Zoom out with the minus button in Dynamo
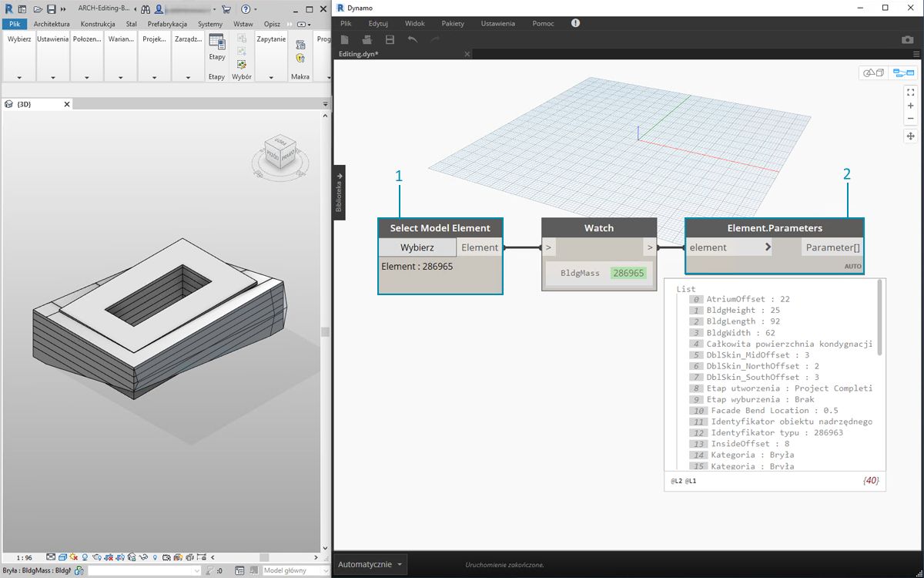The height and width of the screenshot is (578, 924). pyautogui.click(x=911, y=119)
